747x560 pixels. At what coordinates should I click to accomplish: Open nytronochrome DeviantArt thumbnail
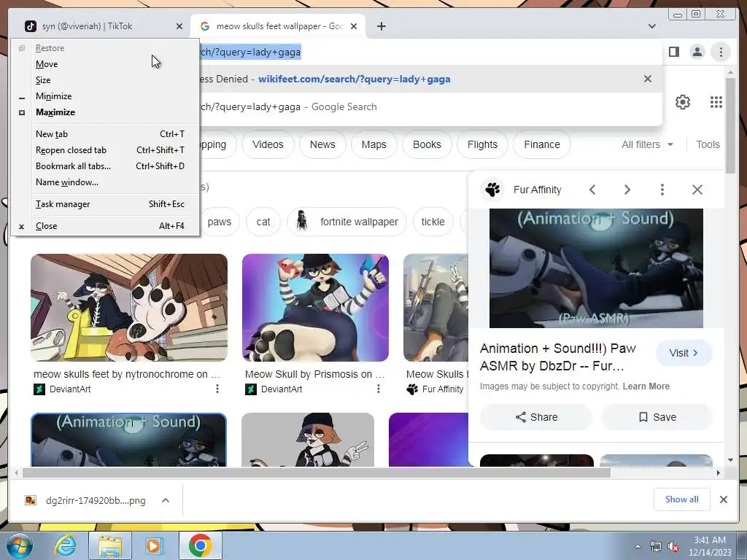click(x=129, y=308)
